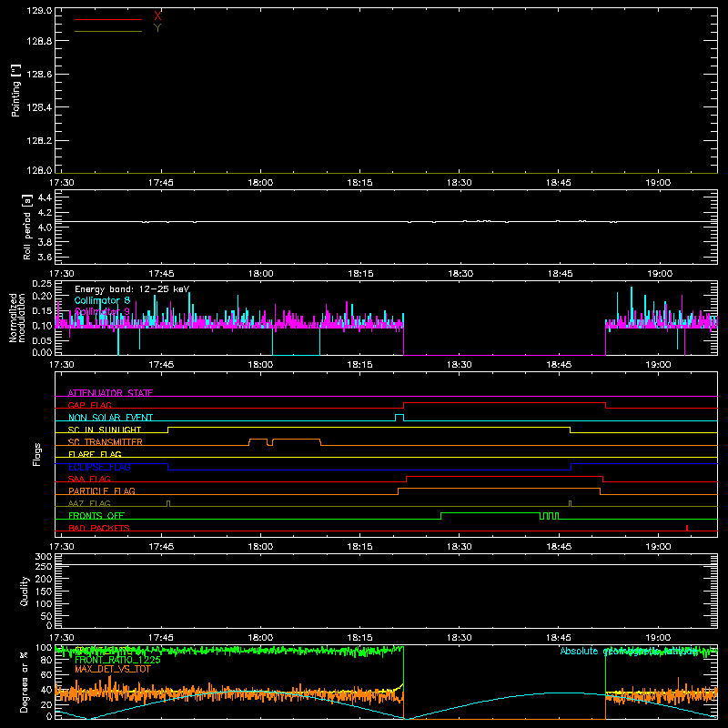The height and width of the screenshot is (728, 728).
Task: Select the olive legend line for Y
Action: tap(108, 32)
